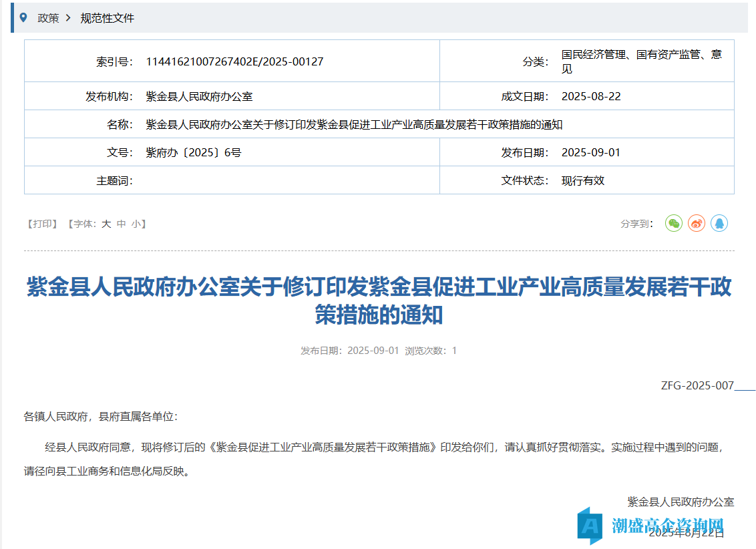This screenshot has width=756, height=549.
Task: Click the 发布日期 value 2025-09-01 in table
Action: 591,152
